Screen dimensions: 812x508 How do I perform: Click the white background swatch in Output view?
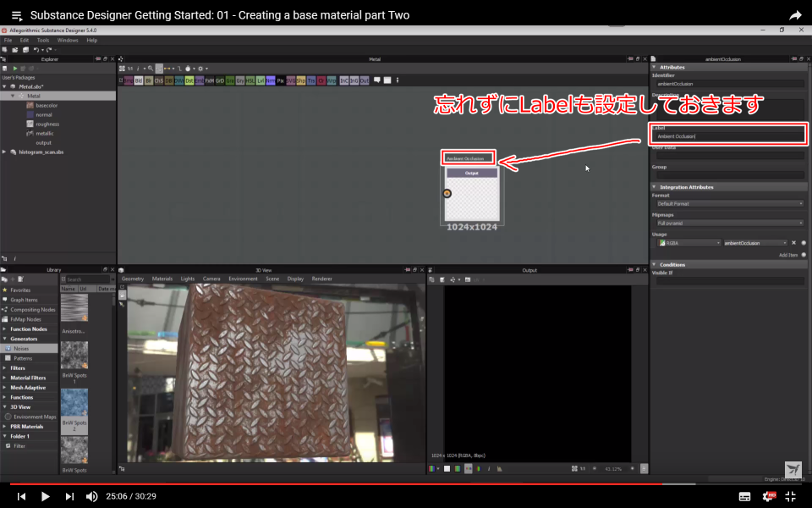point(447,468)
